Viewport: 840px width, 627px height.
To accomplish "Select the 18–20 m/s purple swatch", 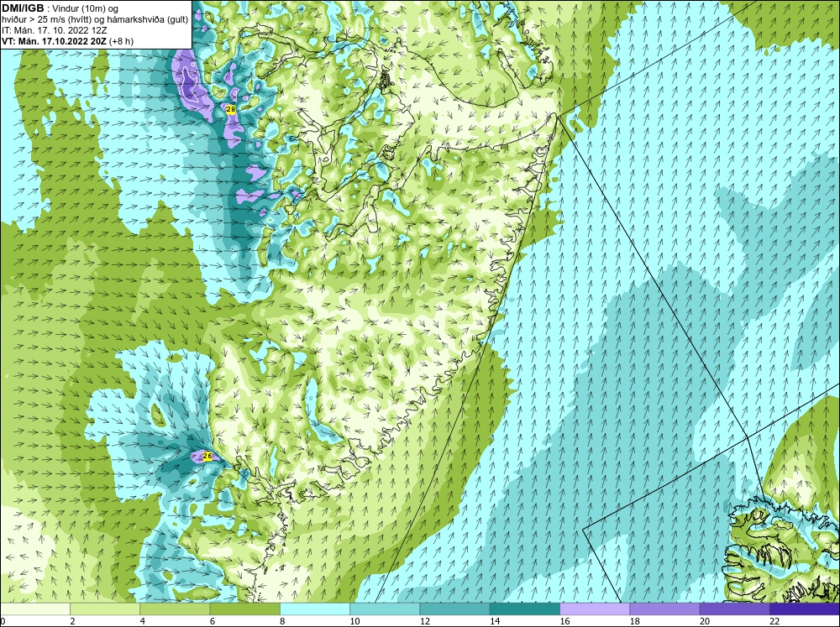I will pos(664,609).
